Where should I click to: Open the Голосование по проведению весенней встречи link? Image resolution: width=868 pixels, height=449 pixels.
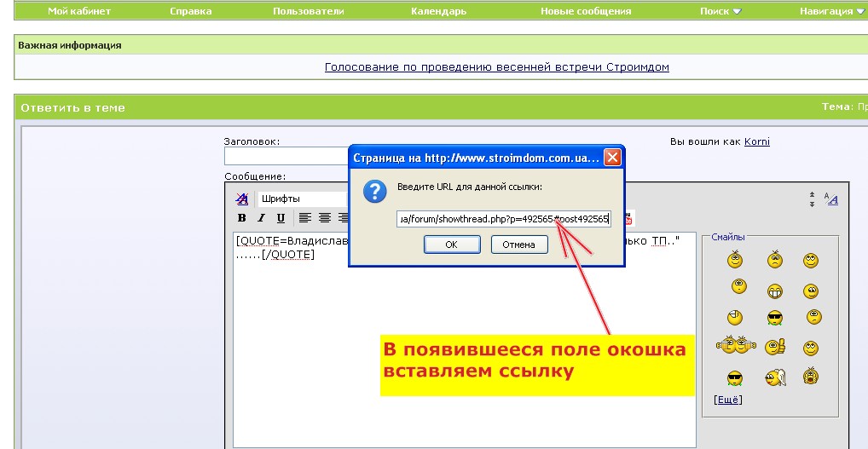point(496,67)
